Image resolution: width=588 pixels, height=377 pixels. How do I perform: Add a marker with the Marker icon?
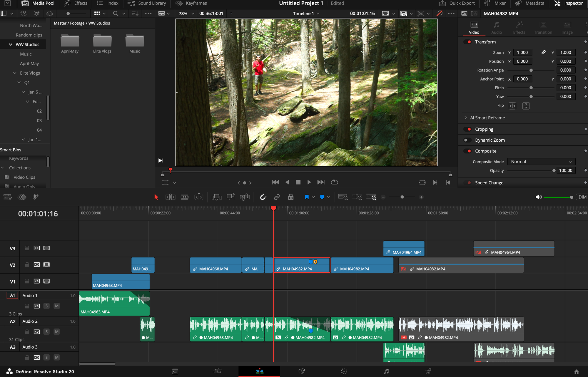click(322, 197)
